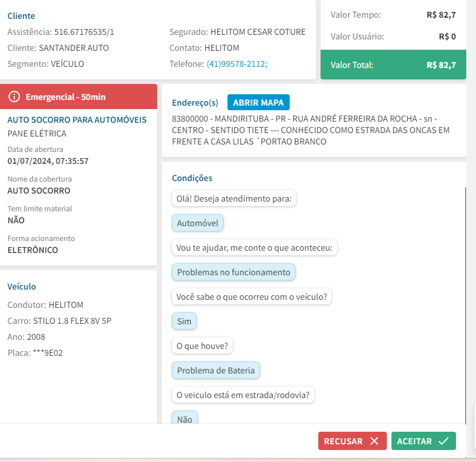
Task: Click the AUTO SOCORRO PARA AUTOMÓVEIS heading
Action: [77, 120]
